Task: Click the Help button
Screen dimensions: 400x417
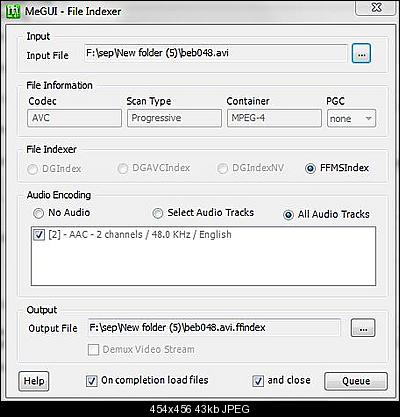Action: [34, 381]
